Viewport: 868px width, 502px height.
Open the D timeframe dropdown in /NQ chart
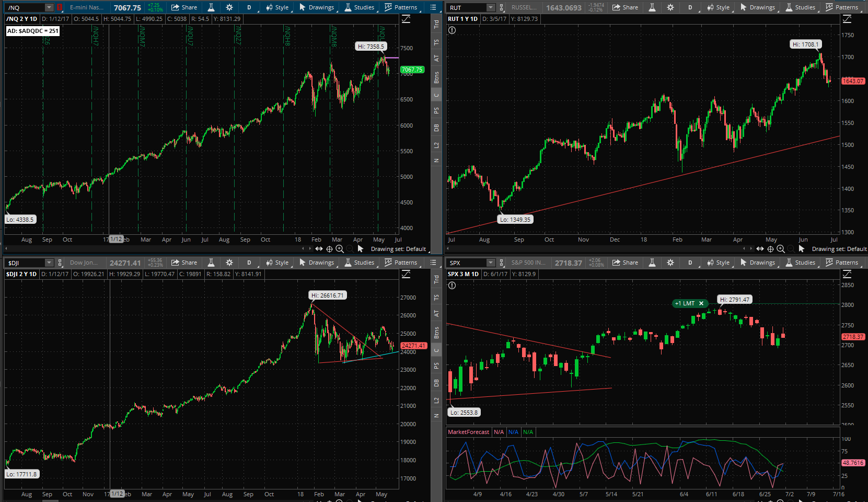(x=249, y=7)
